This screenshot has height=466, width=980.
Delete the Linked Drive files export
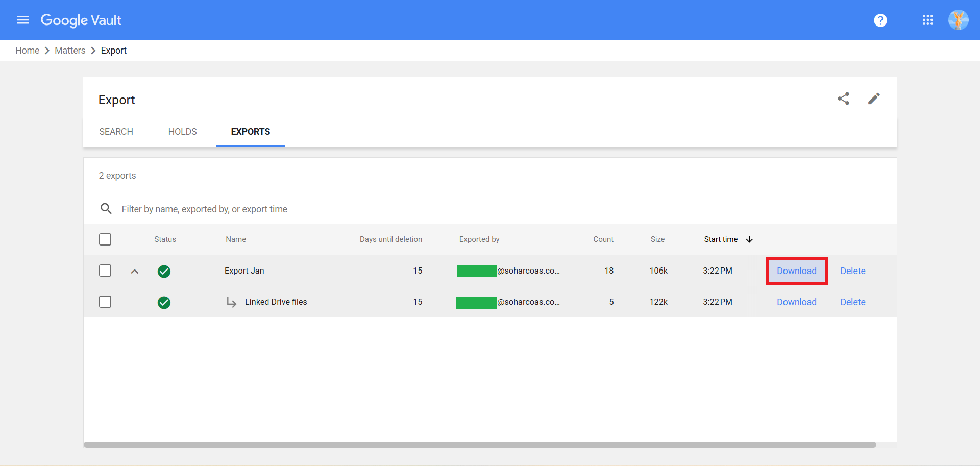(853, 302)
